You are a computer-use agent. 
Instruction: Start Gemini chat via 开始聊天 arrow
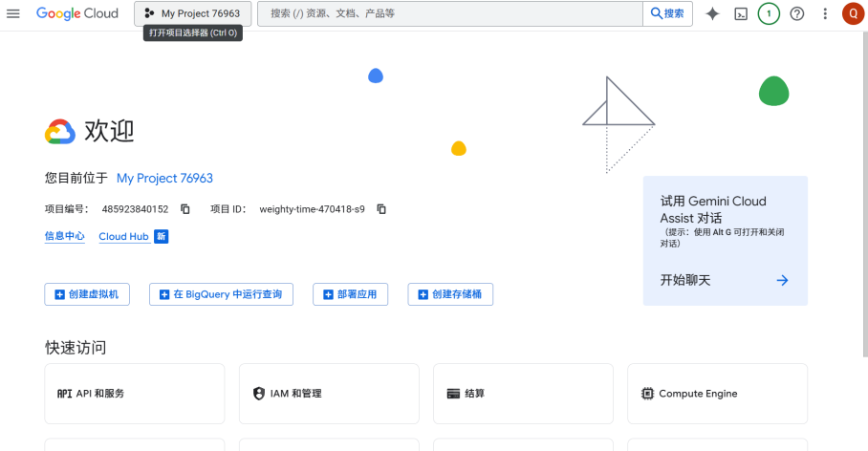(x=782, y=280)
